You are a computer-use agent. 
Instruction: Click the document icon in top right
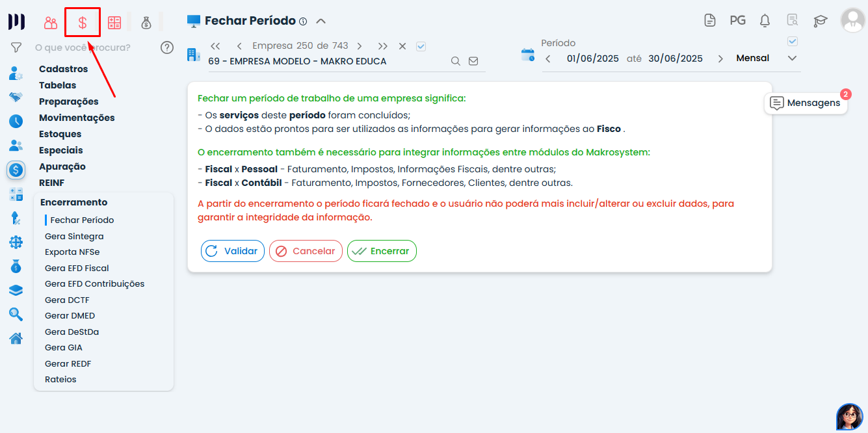(710, 20)
